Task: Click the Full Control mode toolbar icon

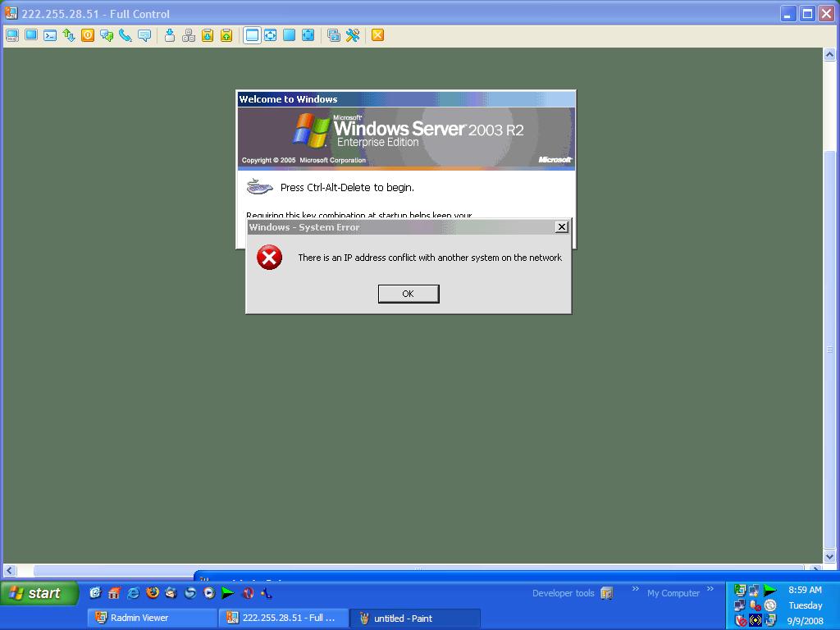Action: (x=12, y=35)
